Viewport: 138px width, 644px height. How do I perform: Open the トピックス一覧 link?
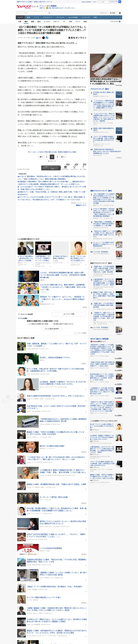click(x=115, y=21)
